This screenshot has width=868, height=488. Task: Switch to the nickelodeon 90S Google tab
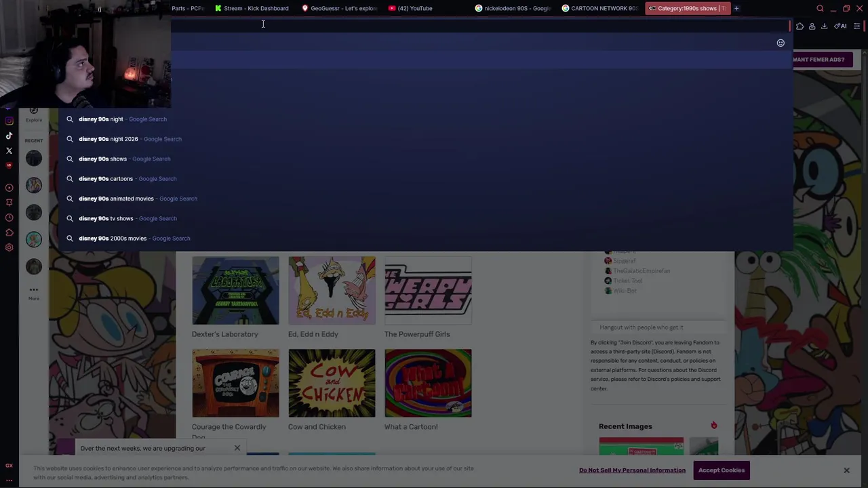513,8
